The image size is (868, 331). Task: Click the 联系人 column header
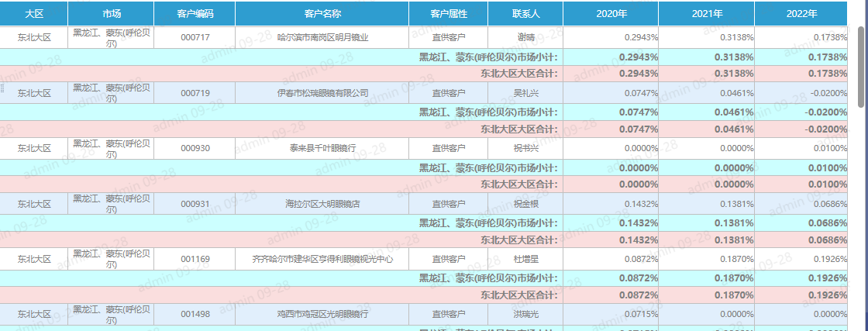(x=525, y=14)
